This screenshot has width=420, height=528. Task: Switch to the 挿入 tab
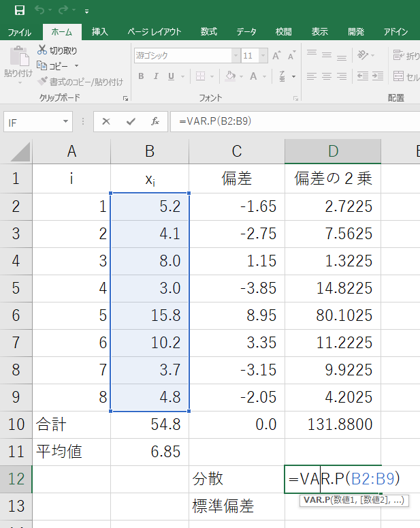click(x=100, y=31)
